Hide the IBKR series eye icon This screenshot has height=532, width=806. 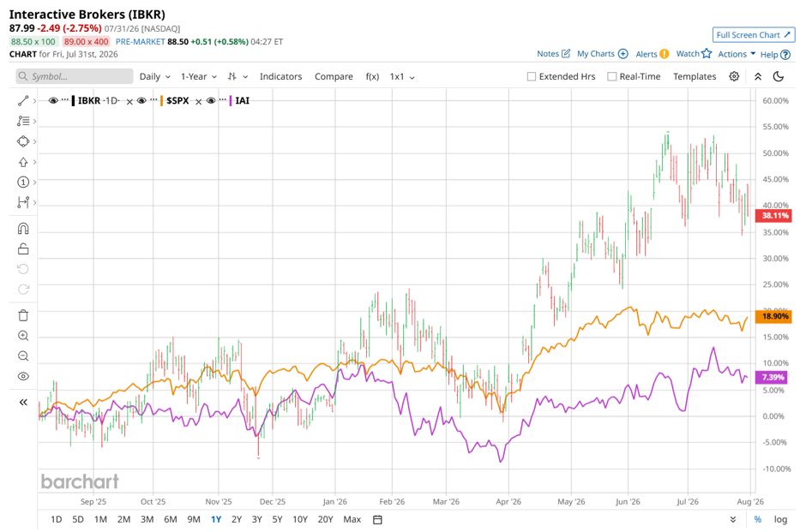[53, 100]
